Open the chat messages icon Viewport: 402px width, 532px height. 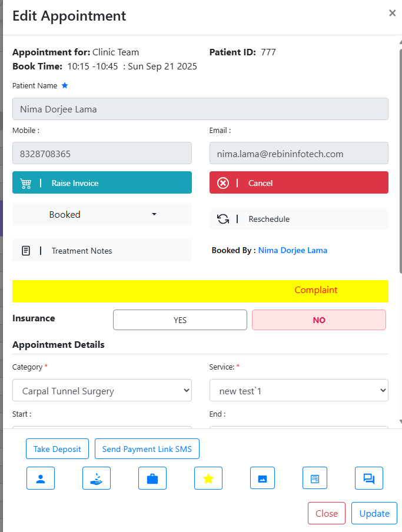(x=369, y=478)
